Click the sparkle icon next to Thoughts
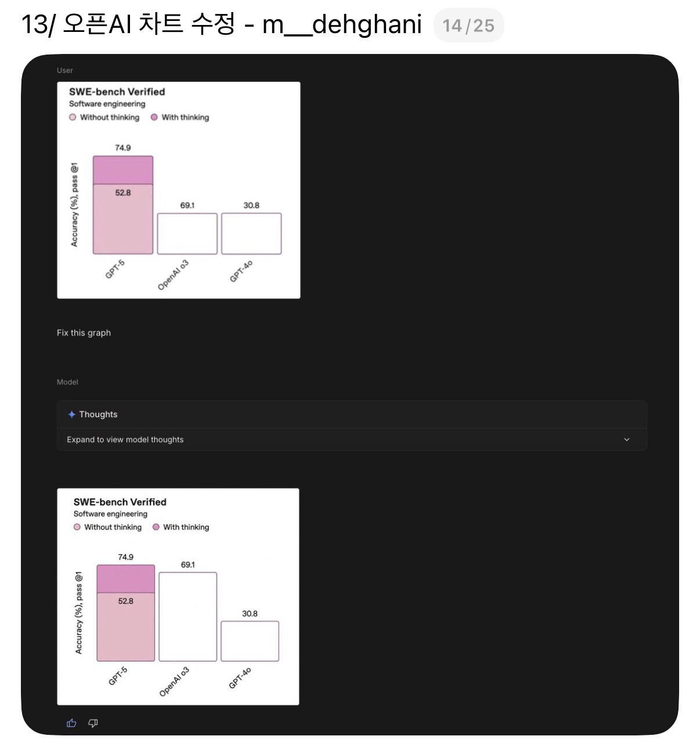 point(72,414)
